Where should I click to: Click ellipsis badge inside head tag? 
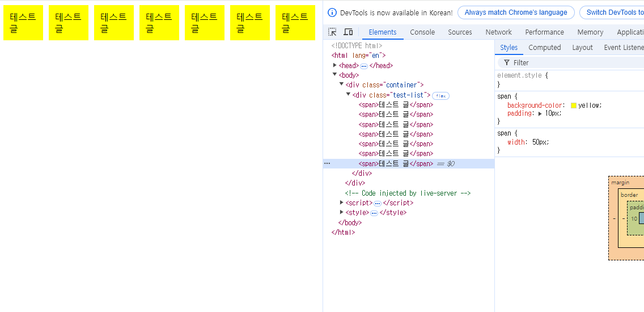click(364, 66)
